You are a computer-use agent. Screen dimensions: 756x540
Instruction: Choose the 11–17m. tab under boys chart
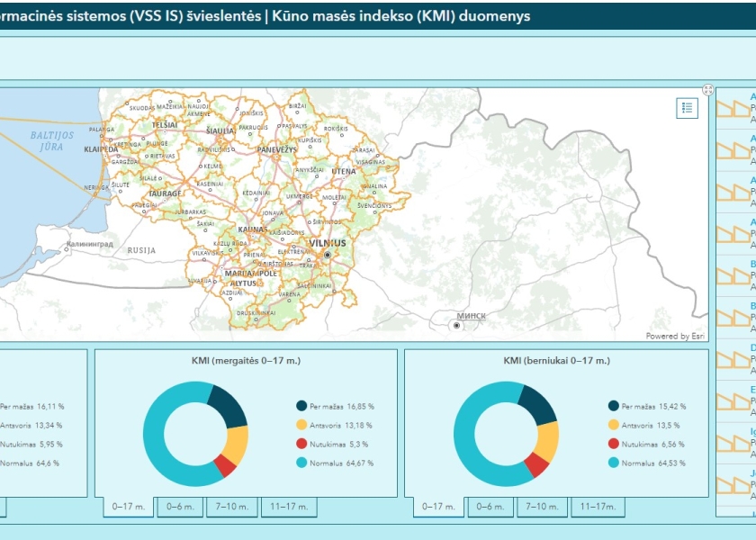(x=598, y=507)
